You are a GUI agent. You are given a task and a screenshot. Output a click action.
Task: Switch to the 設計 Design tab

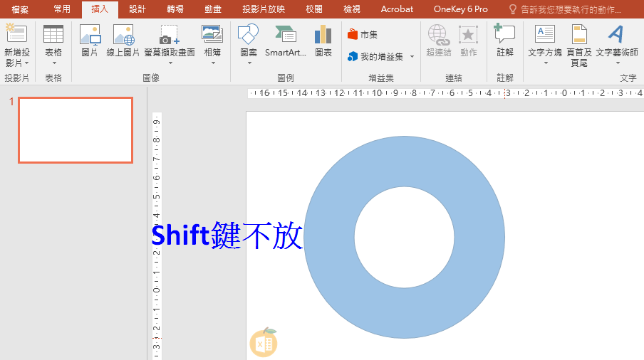coord(137,9)
